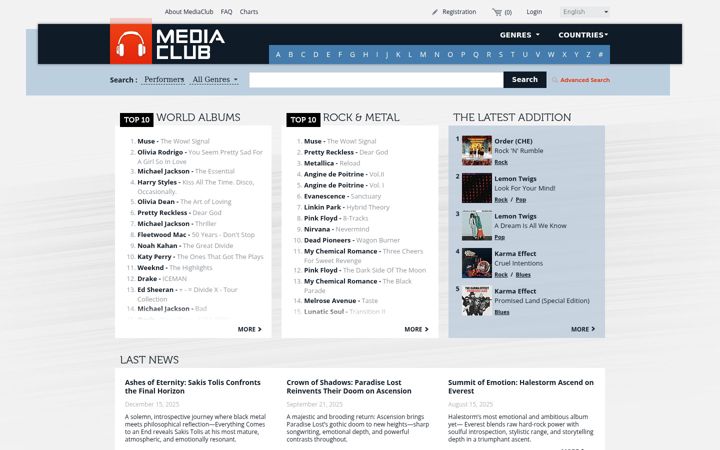
Task: Open Pink Floyd - Dark Side Of The Moon
Action: (365, 270)
